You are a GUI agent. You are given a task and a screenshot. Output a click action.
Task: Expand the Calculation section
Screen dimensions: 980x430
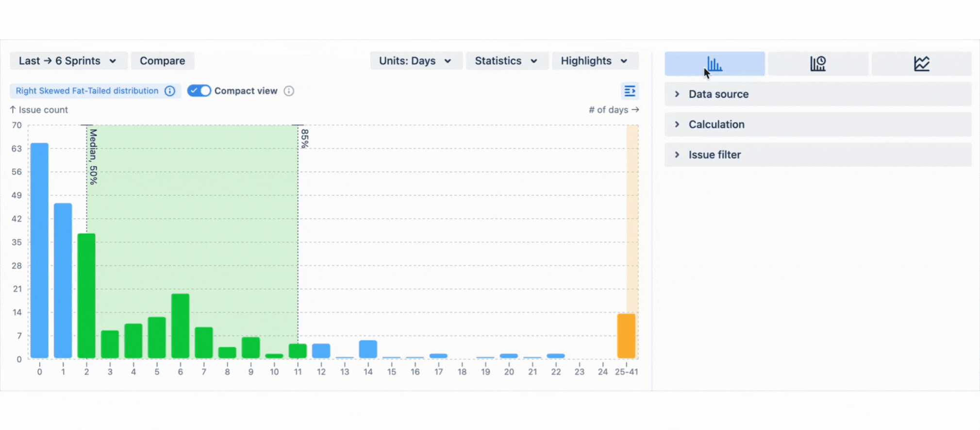(x=818, y=124)
